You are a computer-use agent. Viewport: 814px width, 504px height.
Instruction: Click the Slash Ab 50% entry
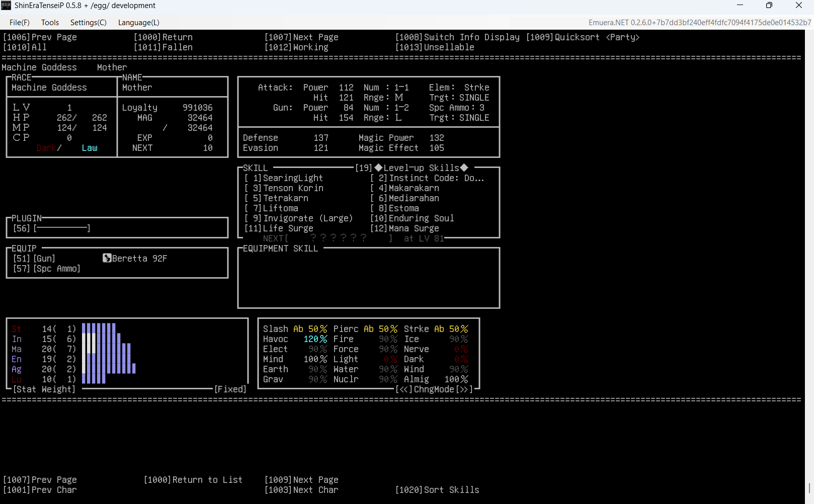point(295,329)
